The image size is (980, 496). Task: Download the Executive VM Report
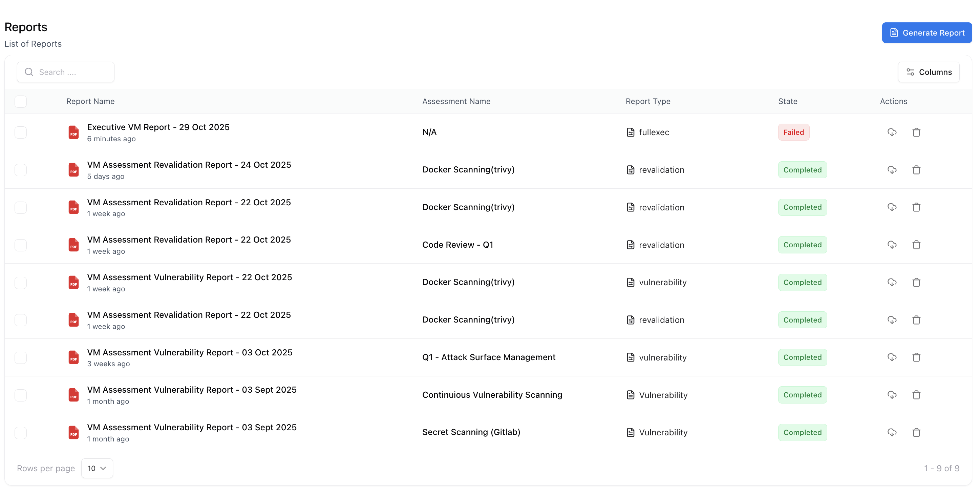[x=893, y=132]
